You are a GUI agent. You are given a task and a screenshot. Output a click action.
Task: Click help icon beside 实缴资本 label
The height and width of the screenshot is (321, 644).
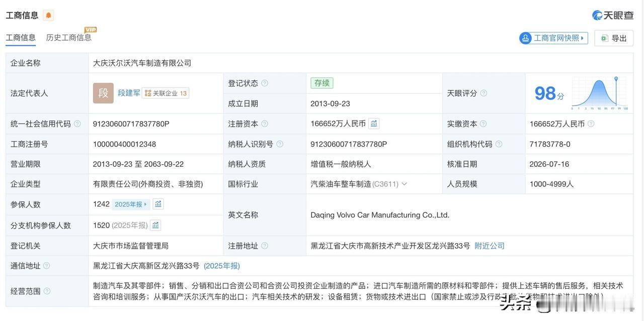pos(483,124)
